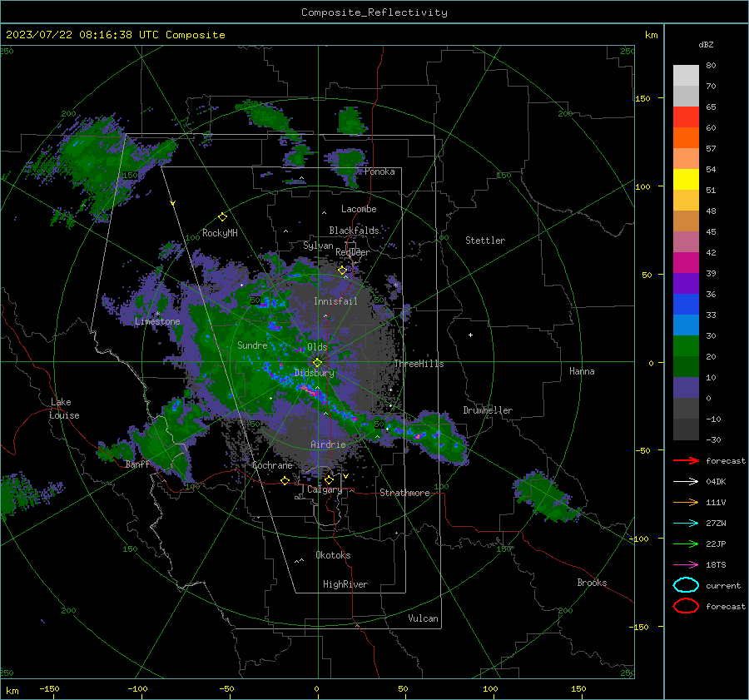Click the yellow diamond marker near RockyMH
749x700 pixels.
coord(222,217)
